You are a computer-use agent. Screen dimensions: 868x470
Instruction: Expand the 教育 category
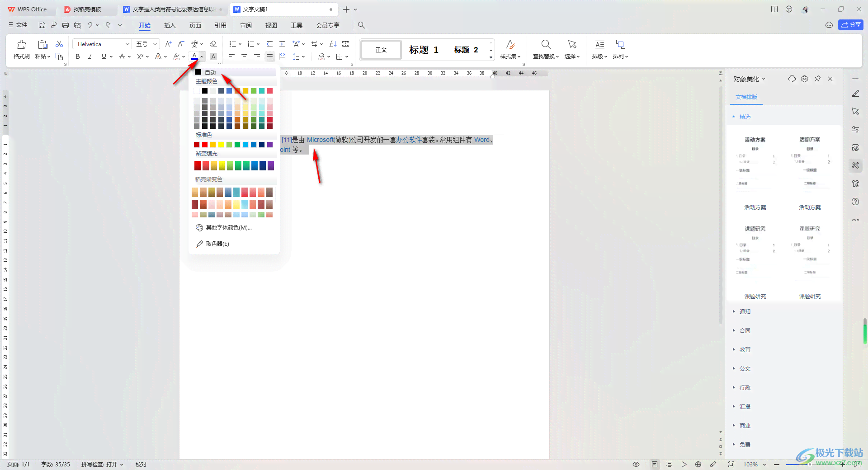point(734,349)
